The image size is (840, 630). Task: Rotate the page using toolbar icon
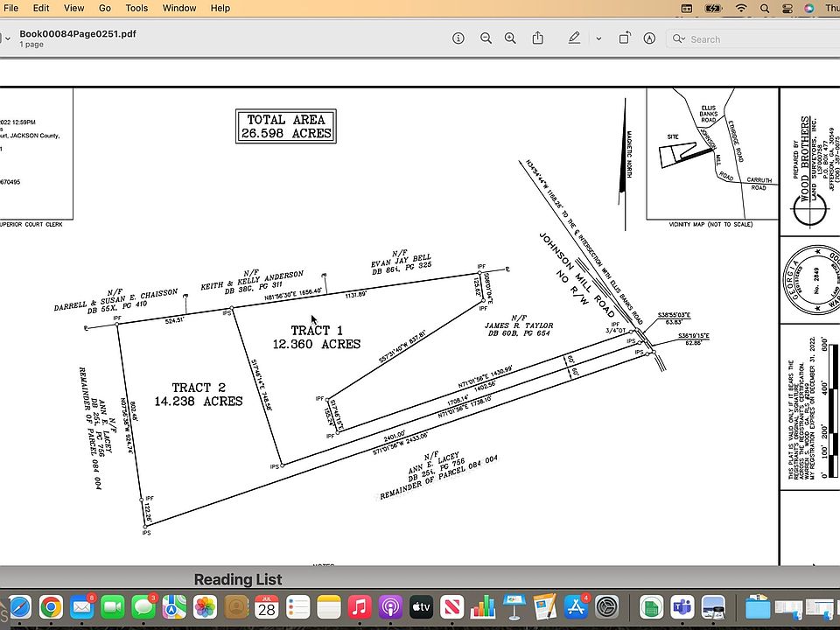pyautogui.click(x=625, y=38)
